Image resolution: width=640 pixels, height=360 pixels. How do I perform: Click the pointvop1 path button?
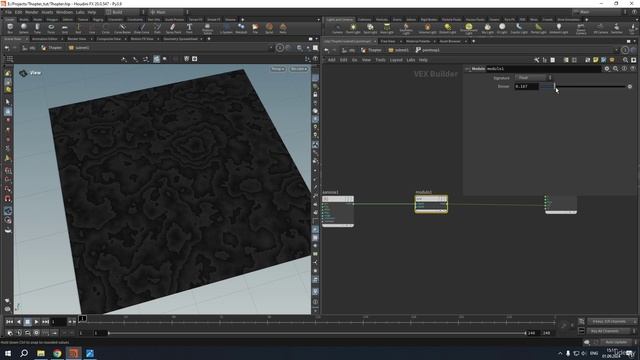[427, 50]
